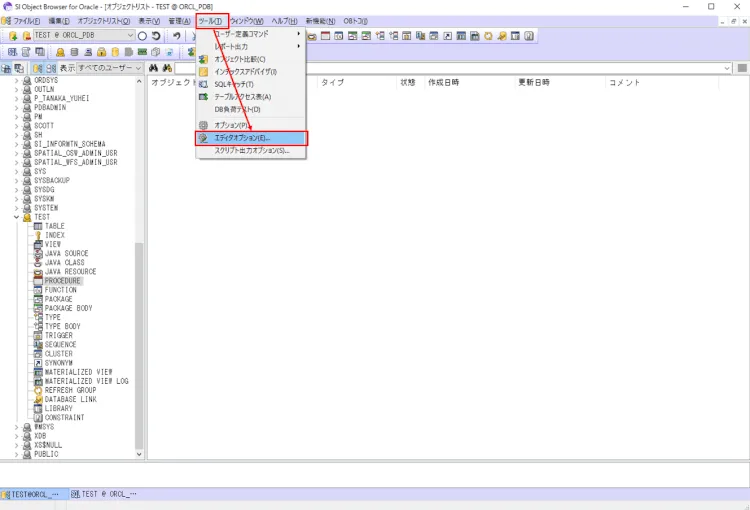750x510 pixels.
Task: Sort by the 状態 column header
Action: pyautogui.click(x=410, y=82)
